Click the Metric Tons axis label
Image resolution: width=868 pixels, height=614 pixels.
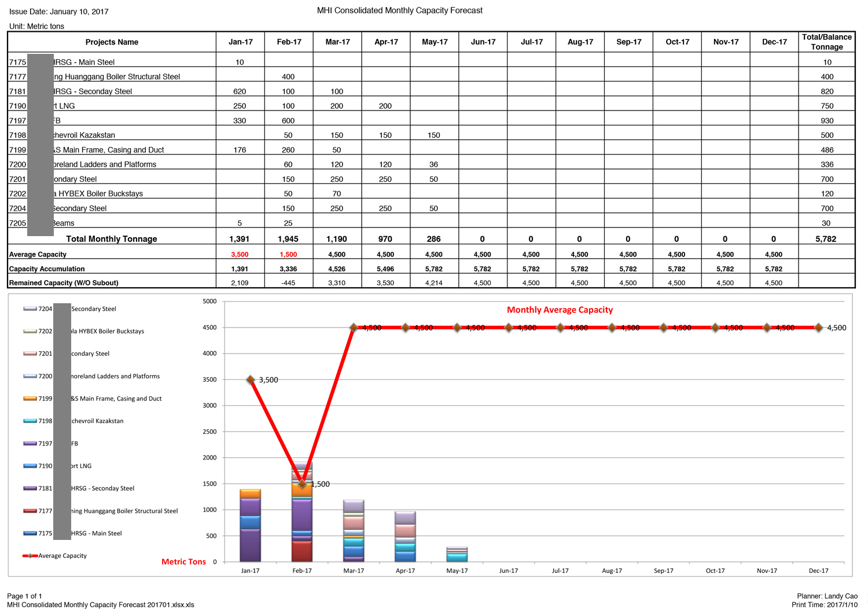(x=183, y=562)
